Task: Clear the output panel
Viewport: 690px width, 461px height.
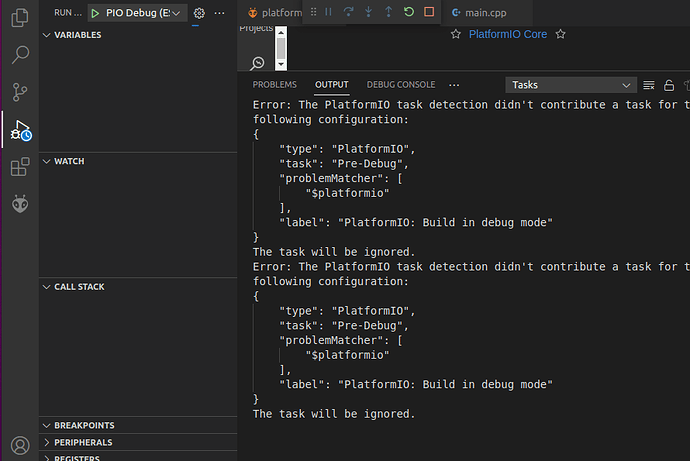Action: click(x=649, y=85)
